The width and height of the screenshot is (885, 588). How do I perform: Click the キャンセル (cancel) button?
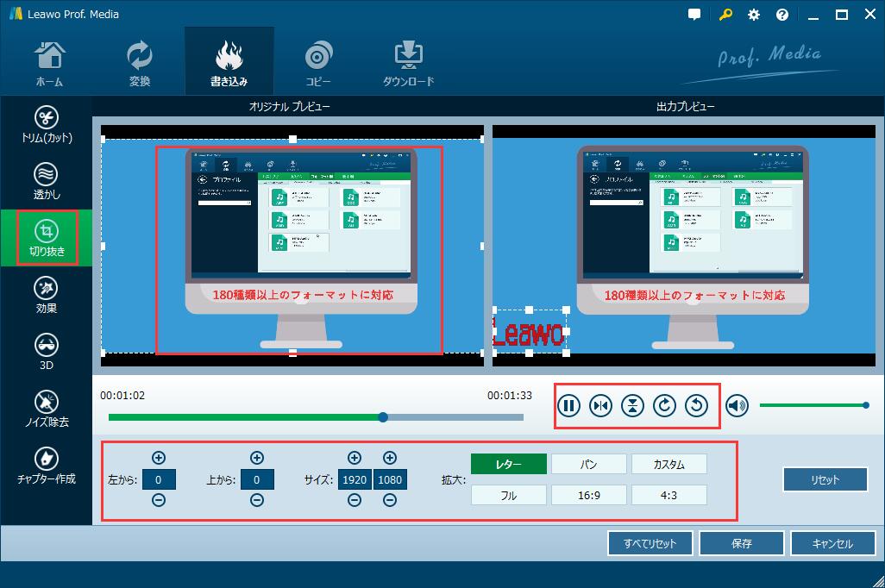point(832,543)
